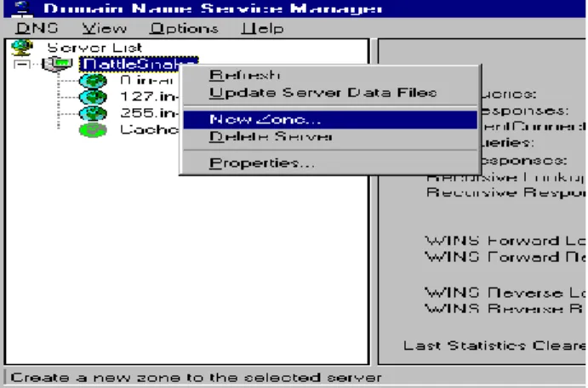Image resolution: width=588 pixels, height=388 pixels.
Task: Click the 255.in- zone globe icon
Action: click(x=93, y=113)
